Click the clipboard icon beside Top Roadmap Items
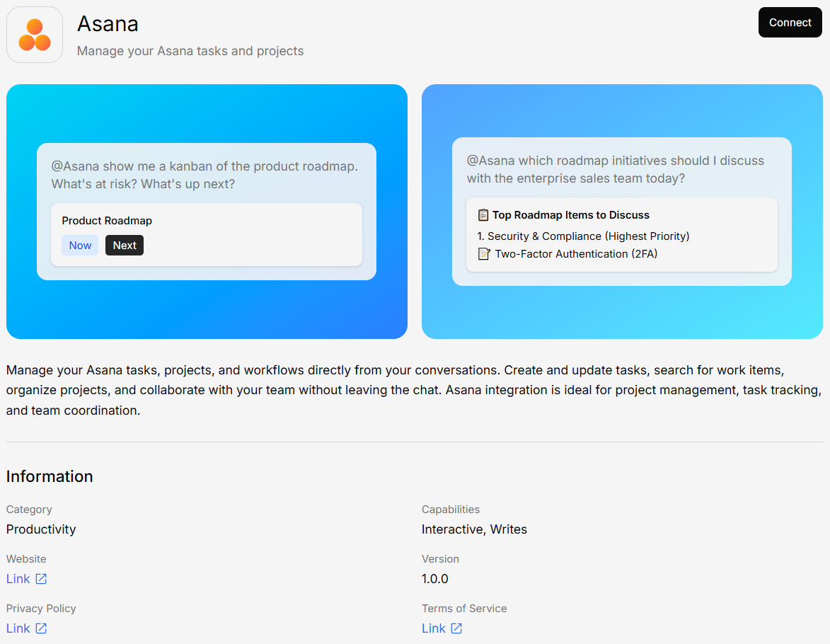830x644 pixels. [x=483, y=215]
